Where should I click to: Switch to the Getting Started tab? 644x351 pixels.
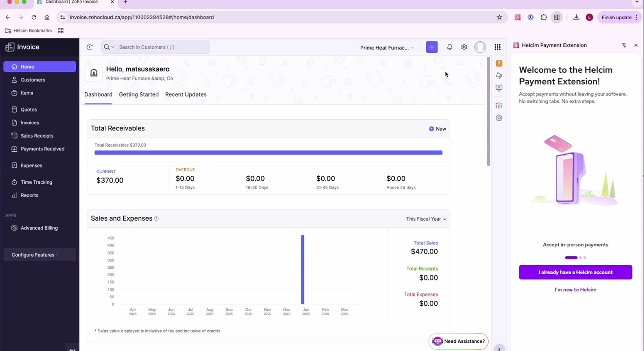(139, 94)
